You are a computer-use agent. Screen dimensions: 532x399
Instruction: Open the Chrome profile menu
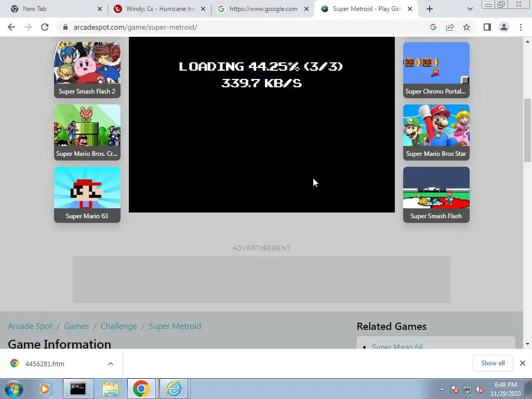pos(504,27)
